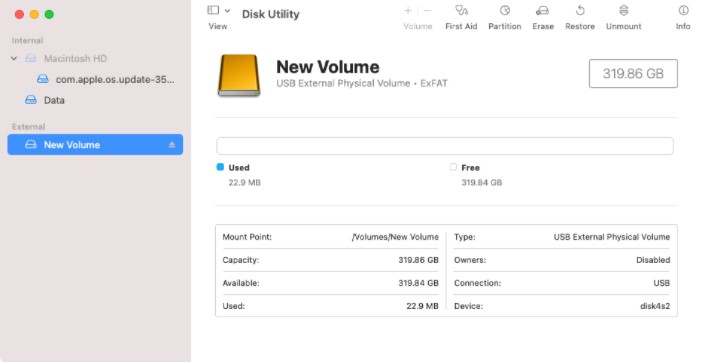Click the remove volume minus icon

[428, 11]
